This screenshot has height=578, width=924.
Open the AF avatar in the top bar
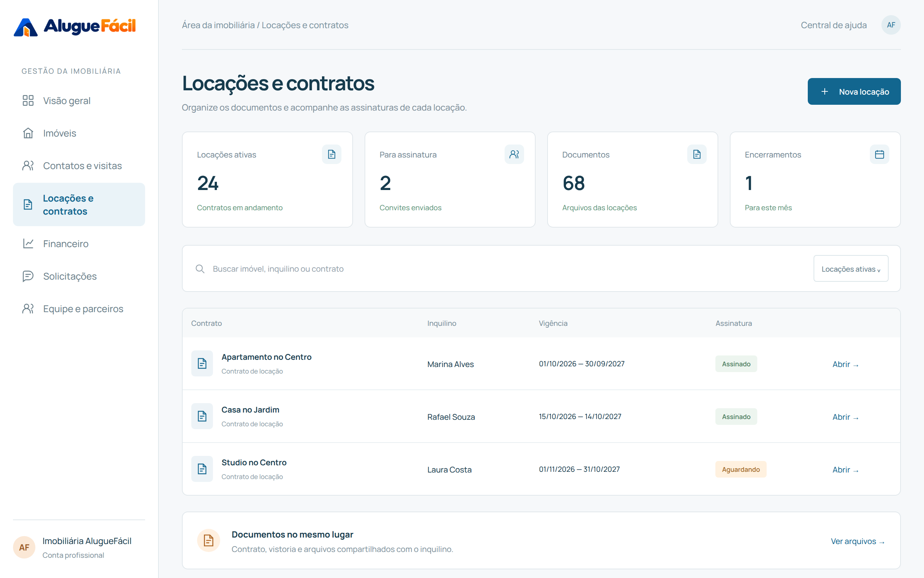click(891, 25)
